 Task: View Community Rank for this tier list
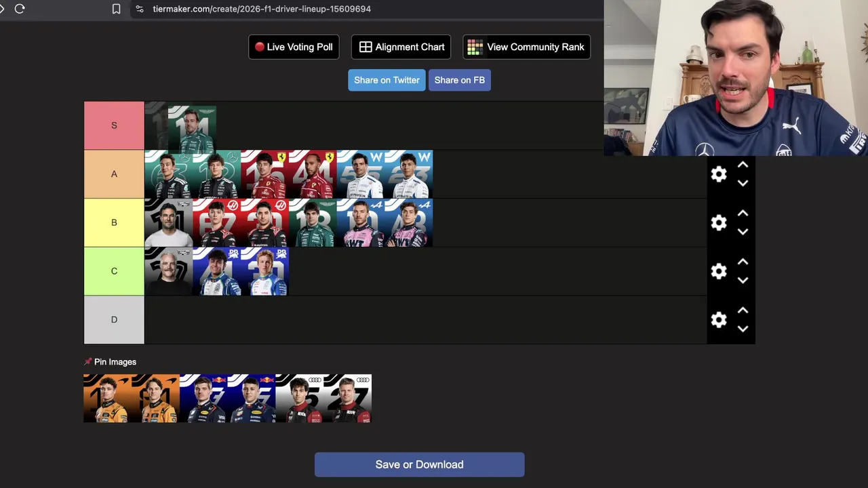tap(527, 47)
